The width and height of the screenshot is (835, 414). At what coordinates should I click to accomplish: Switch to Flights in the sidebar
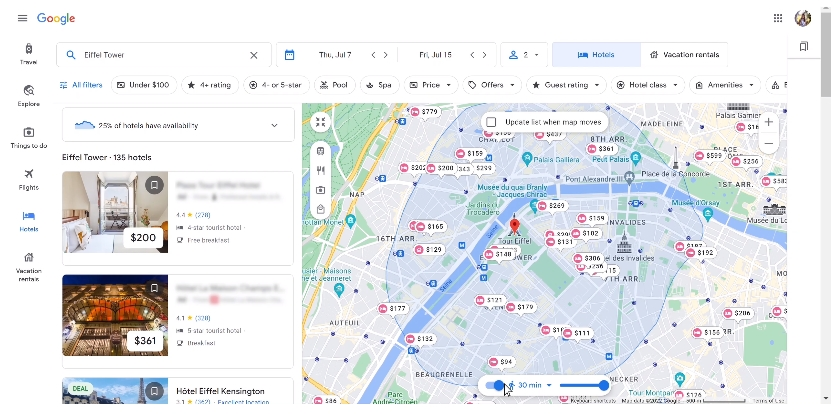click(x=28, y=179)
